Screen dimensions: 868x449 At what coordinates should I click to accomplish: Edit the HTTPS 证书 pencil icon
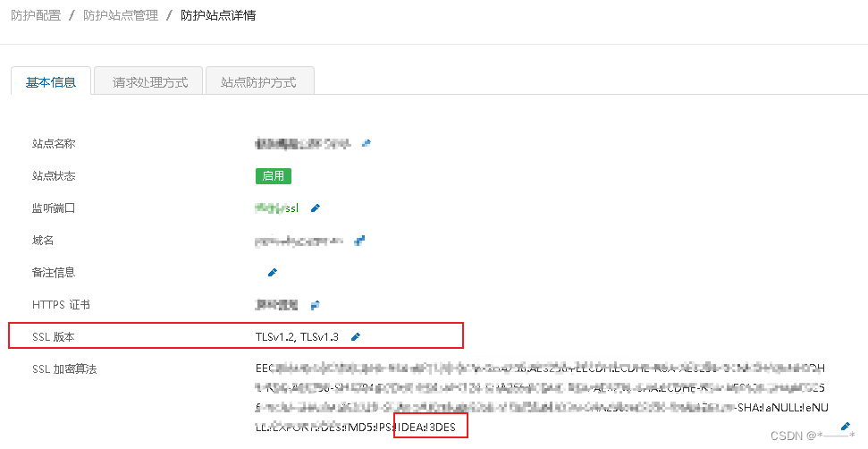click(315, 304)
